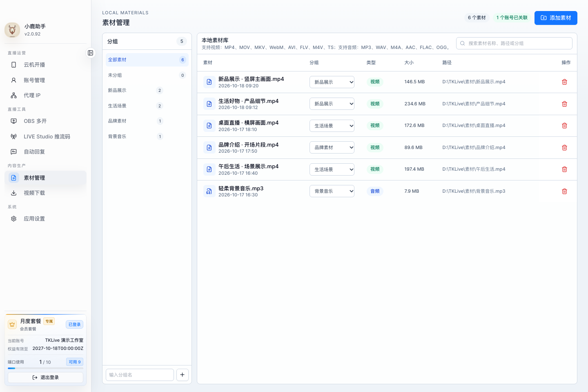Viewport: 588px width, 392px height.
Task: Click the port usage progress bar
Action: [46, 368]
